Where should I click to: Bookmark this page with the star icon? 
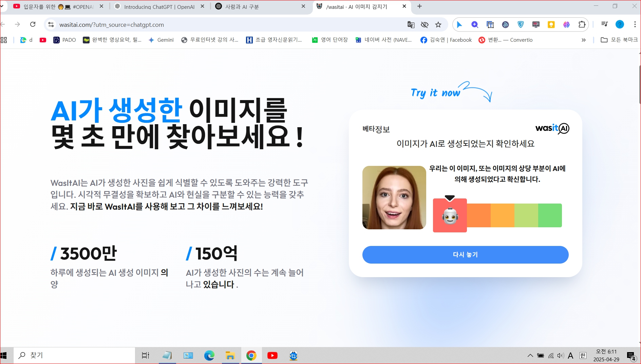438,24
